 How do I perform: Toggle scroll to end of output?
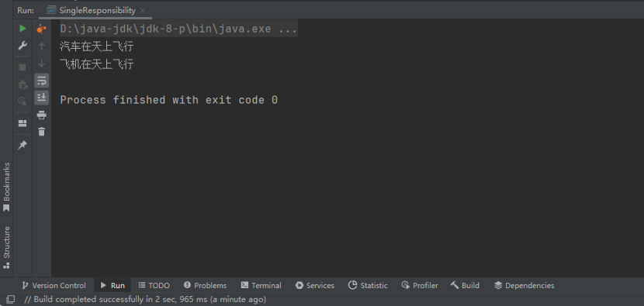(x=41, y=98)
